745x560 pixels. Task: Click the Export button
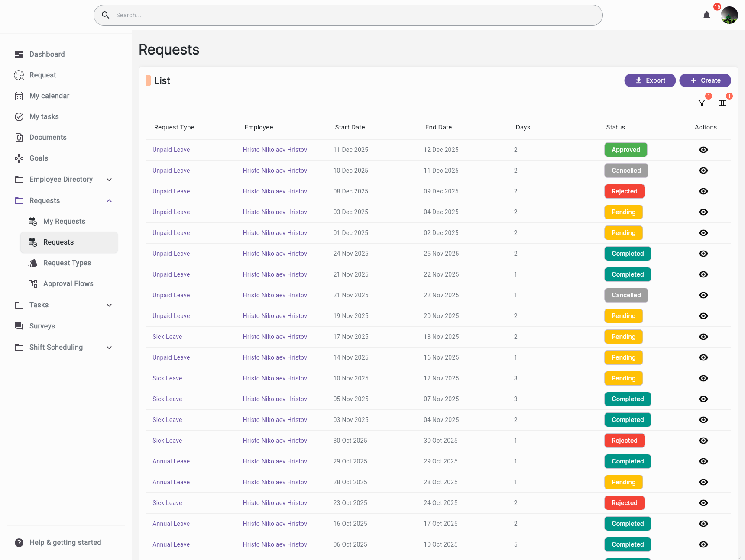click(650, 80)
